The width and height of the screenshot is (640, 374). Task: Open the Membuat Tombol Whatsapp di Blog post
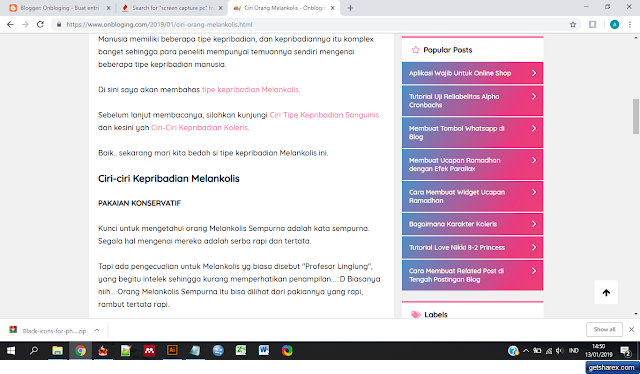pos(457,133)
